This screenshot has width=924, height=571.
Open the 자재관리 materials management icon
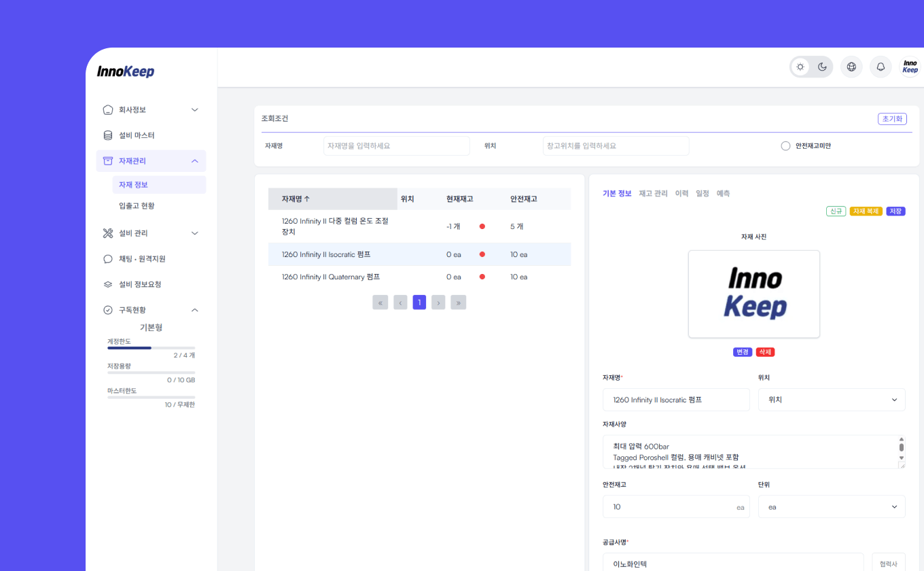108,160
